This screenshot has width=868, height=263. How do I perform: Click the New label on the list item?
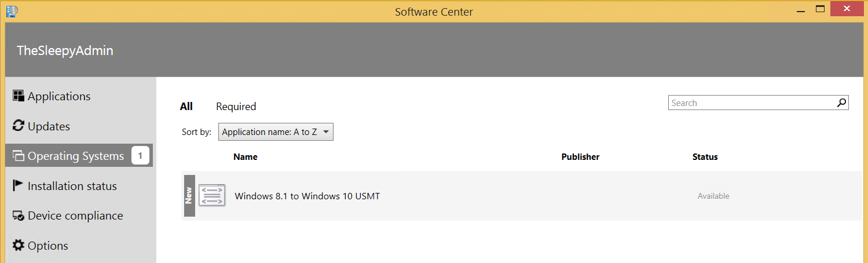coord(189,196)
